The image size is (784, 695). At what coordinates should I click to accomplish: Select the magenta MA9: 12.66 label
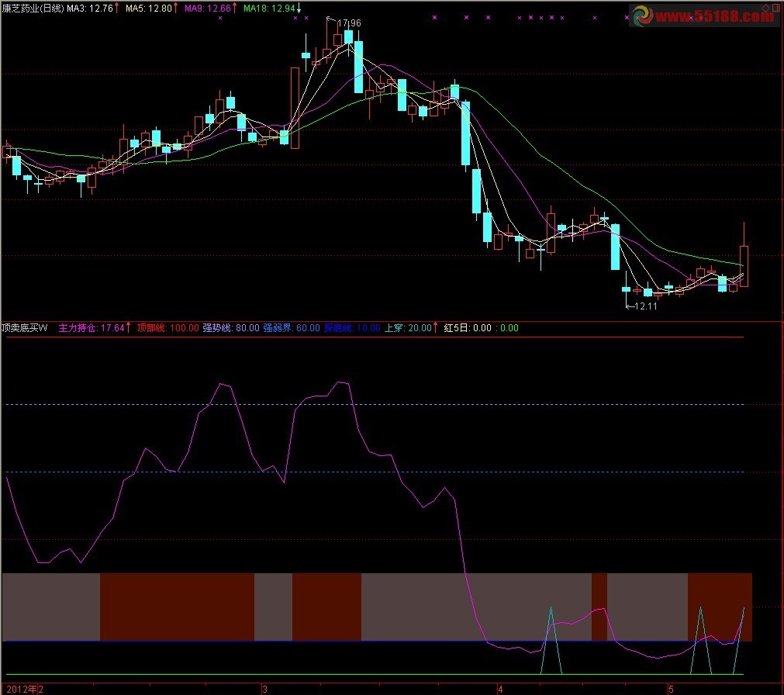click(206, 8)
